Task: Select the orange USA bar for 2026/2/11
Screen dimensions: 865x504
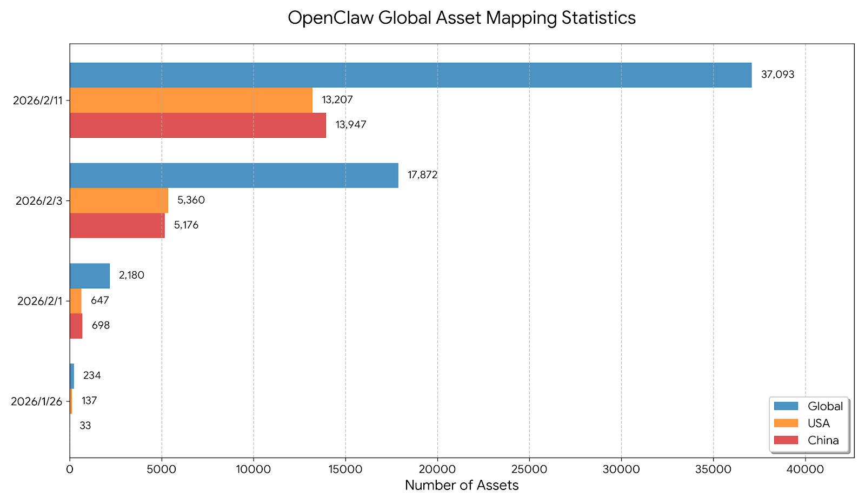Action: pos(191,100)
